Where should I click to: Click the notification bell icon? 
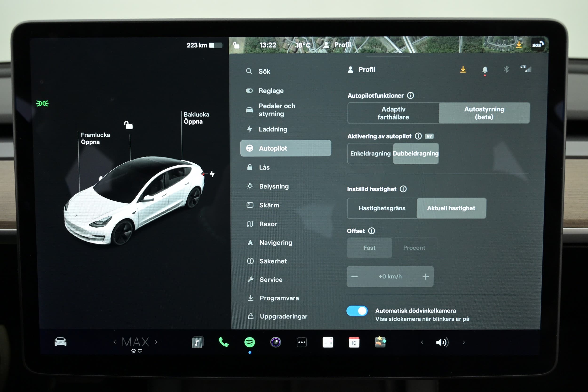pyautogui.click(x=485, y=70)
